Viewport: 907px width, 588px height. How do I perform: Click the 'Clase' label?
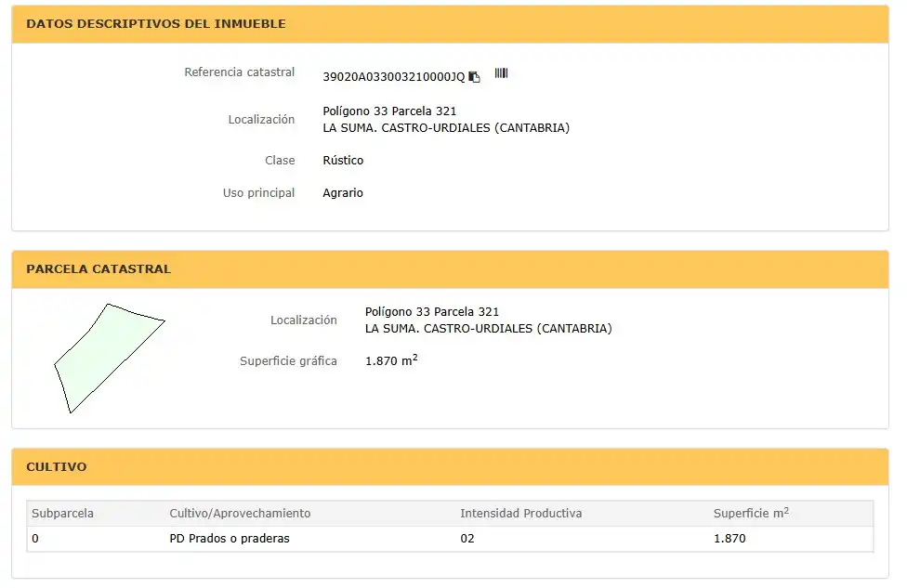pos(280,160)
